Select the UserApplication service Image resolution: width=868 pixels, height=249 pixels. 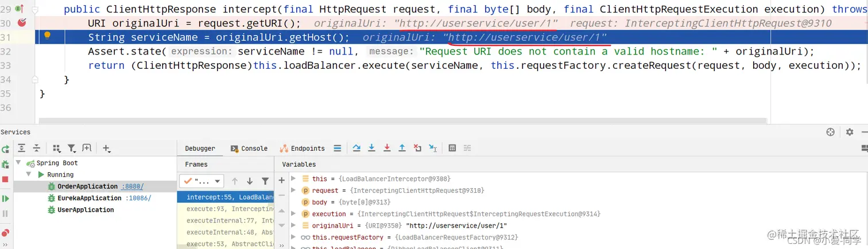[86, 210]
